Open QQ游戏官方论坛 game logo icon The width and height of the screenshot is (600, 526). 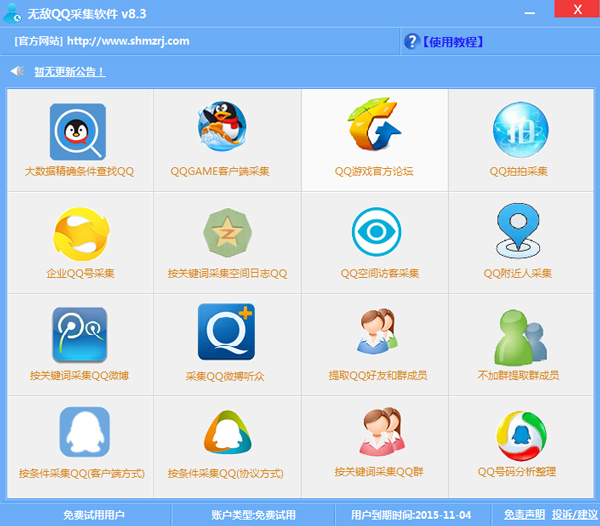point(375,124)
